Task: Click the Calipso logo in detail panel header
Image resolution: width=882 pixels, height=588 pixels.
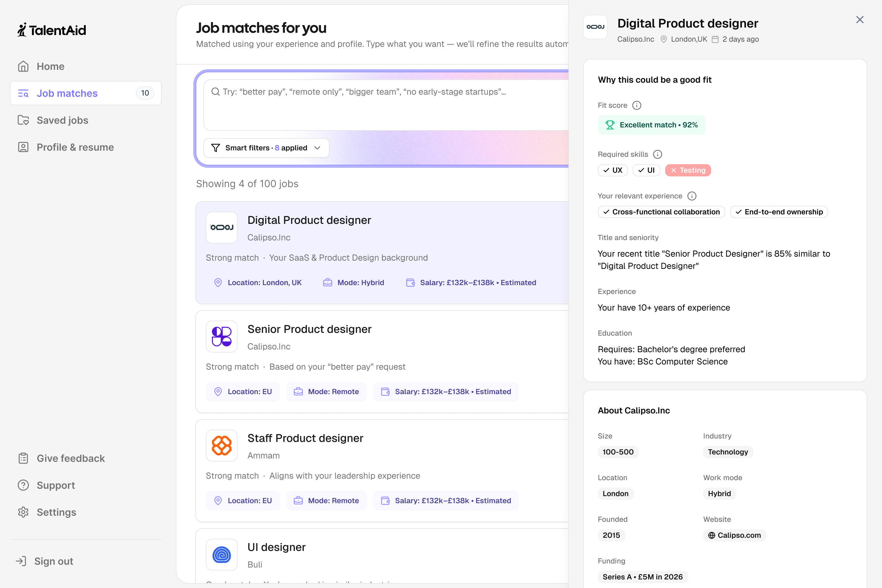Action: click(595, 27)
